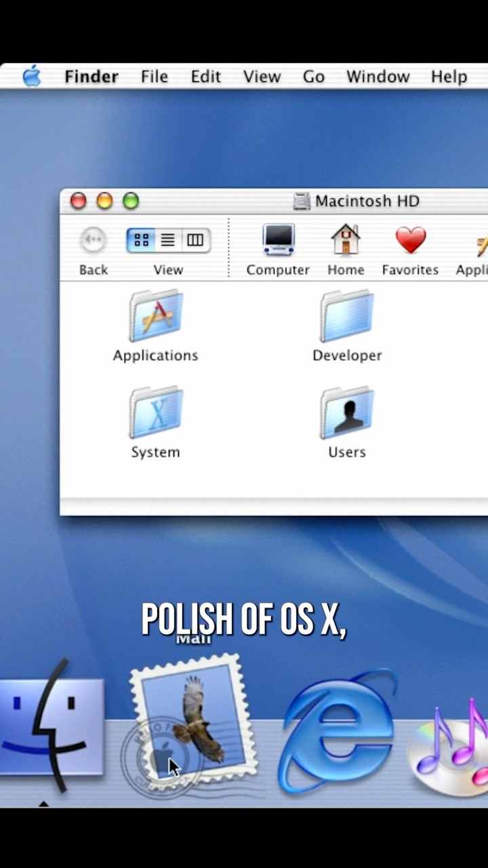Viewport: 488px width, 868px height.
Task: Click the red close window button
Action: (79, 201)
